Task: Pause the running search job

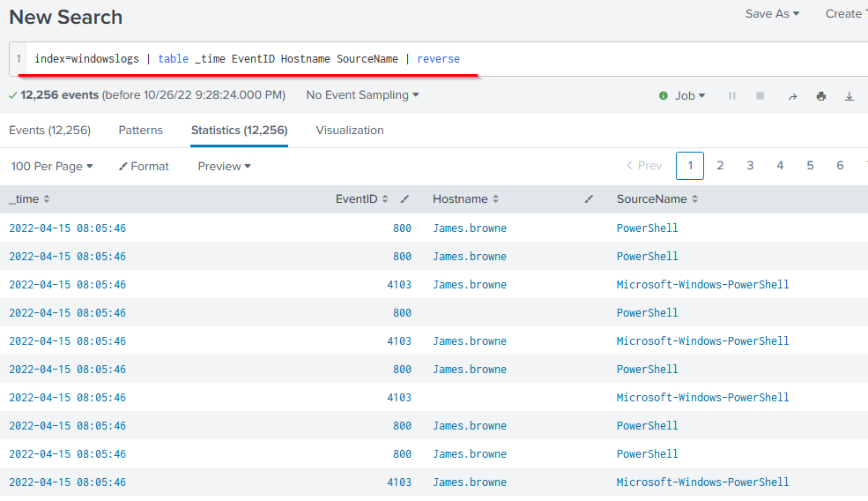Action: (731, 96)
